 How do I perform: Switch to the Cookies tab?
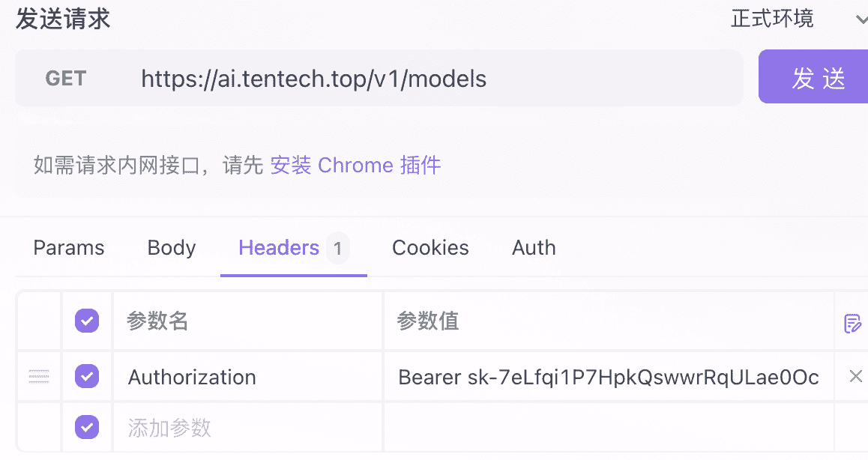430,248
